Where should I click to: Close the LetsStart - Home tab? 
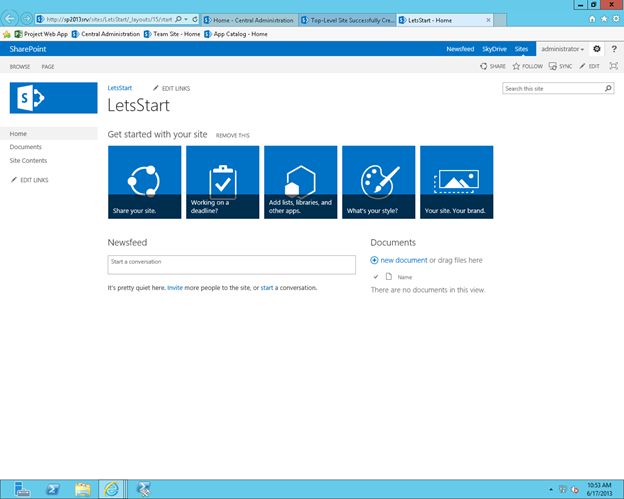[488, 20]
